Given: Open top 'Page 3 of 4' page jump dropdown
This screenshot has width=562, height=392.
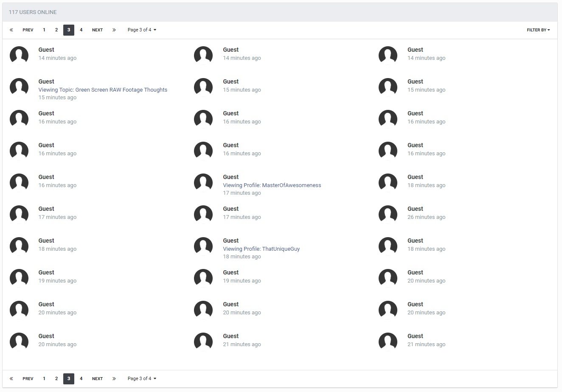Looking at the screenshot, I should point(142,30).
